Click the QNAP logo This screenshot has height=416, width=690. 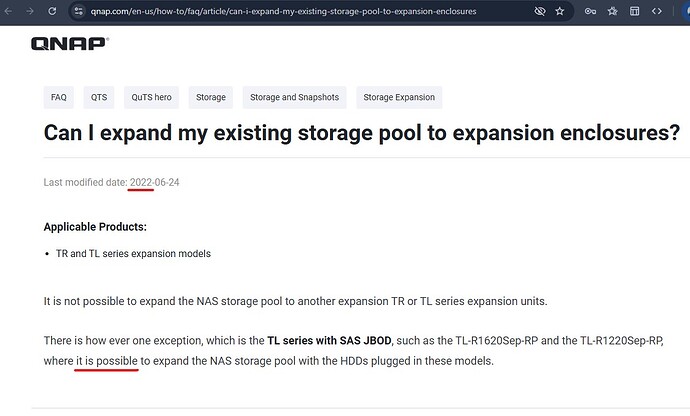(69, 44)
